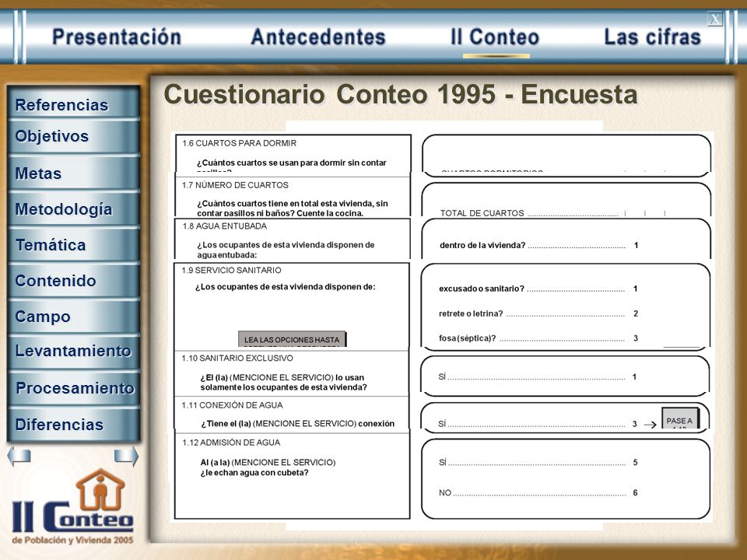Go forward with the right arrow icon
This screenshot has width=747, height=560.
(126, 457)
